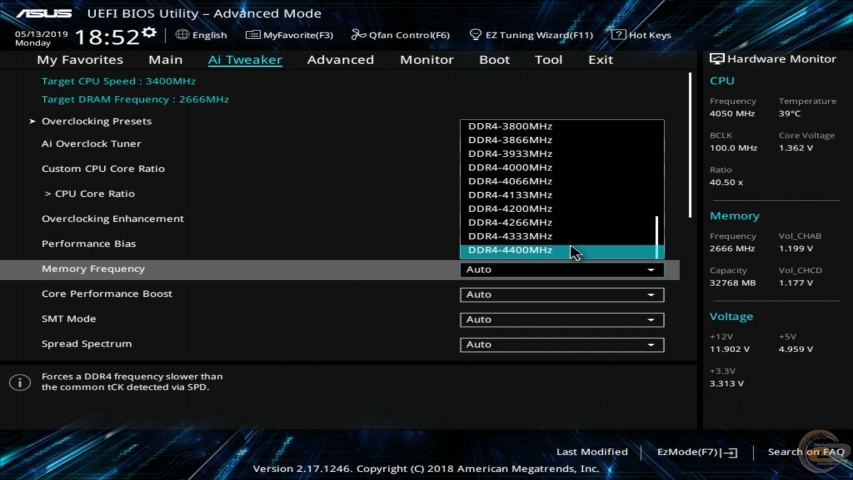The image size is (853, 480).
Task: Click the Hardware Monitor screen icon
Action: tap(716, 59)
